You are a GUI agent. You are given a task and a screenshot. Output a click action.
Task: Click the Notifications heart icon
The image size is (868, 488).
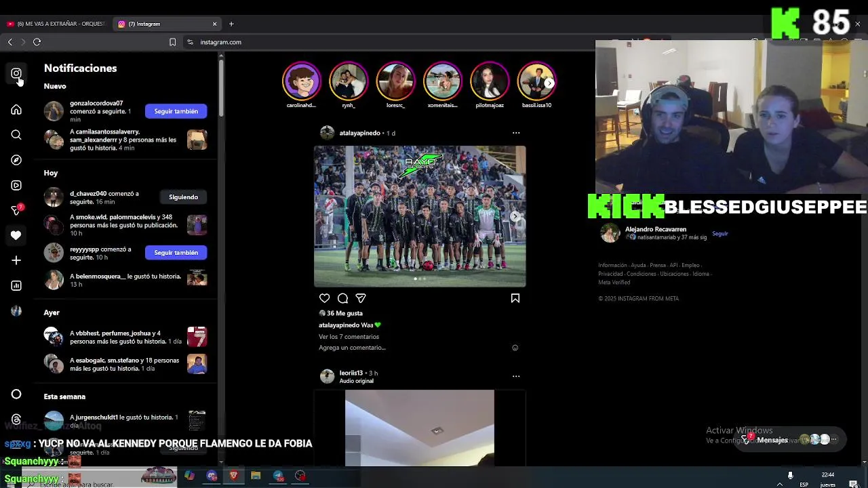pos(16,235)
